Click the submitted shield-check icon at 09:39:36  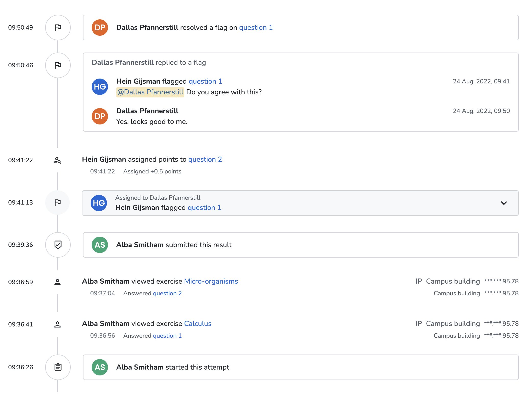pyautogui.click(x=58, y=245)
